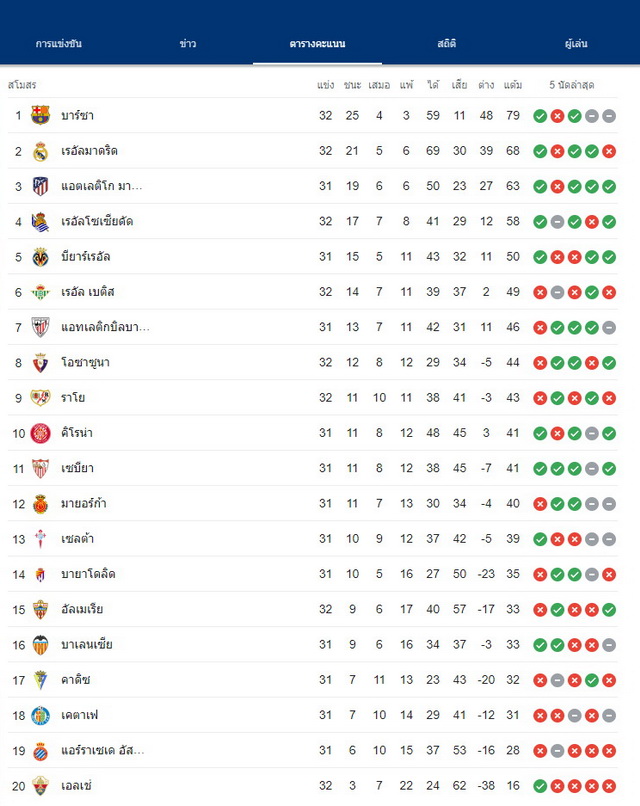Image resolution: width=640 pixels, height=806 pixels.
Task: Click the Espanyol crest in row 19
Action: pyautogui.click(x=40, y=751)
